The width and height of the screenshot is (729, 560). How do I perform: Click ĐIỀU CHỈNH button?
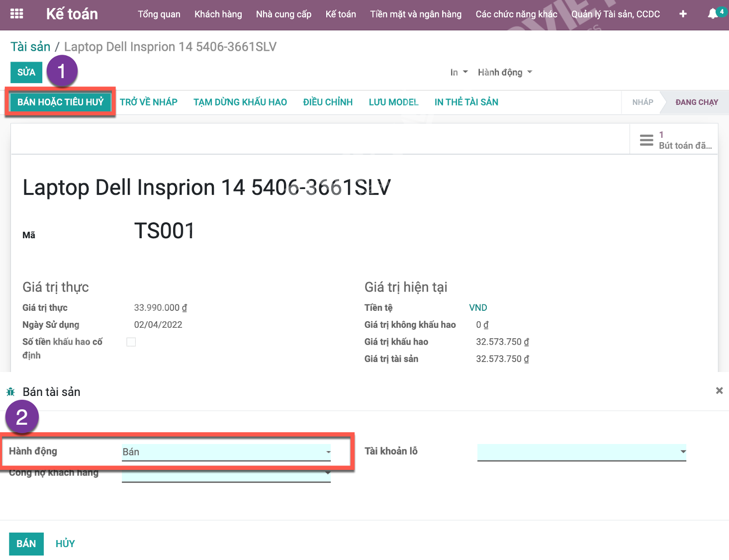[328, 102]
